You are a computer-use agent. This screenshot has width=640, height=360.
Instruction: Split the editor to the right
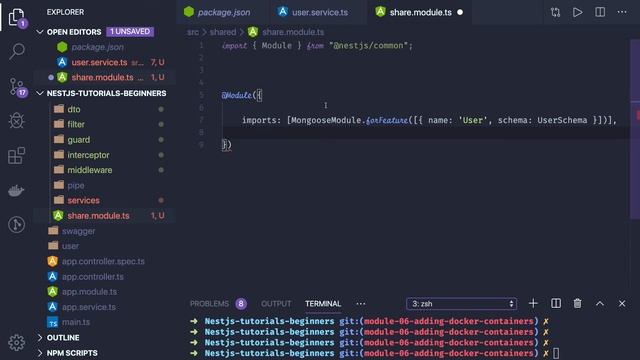tap(600, 12)
